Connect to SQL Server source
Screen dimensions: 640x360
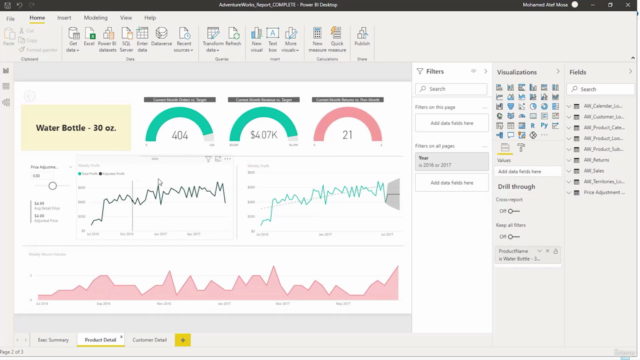(x=126, y=40)
